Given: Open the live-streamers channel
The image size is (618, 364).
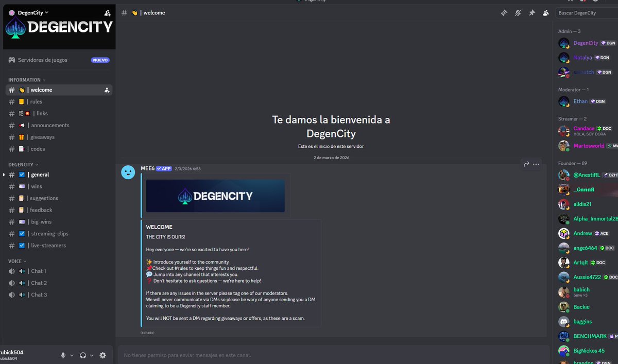Looking at the screenshot, I should pos(59,246).
